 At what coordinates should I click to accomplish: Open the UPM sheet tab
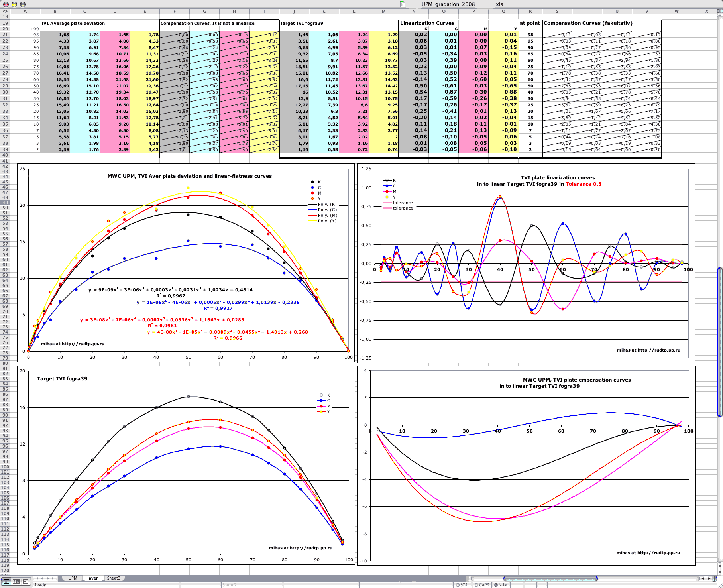point(73,578)
